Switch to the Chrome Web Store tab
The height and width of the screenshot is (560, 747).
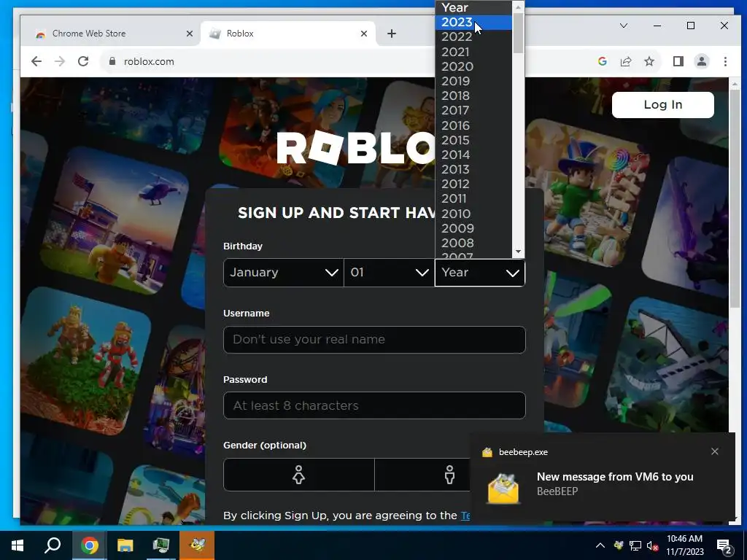[109, 34]
